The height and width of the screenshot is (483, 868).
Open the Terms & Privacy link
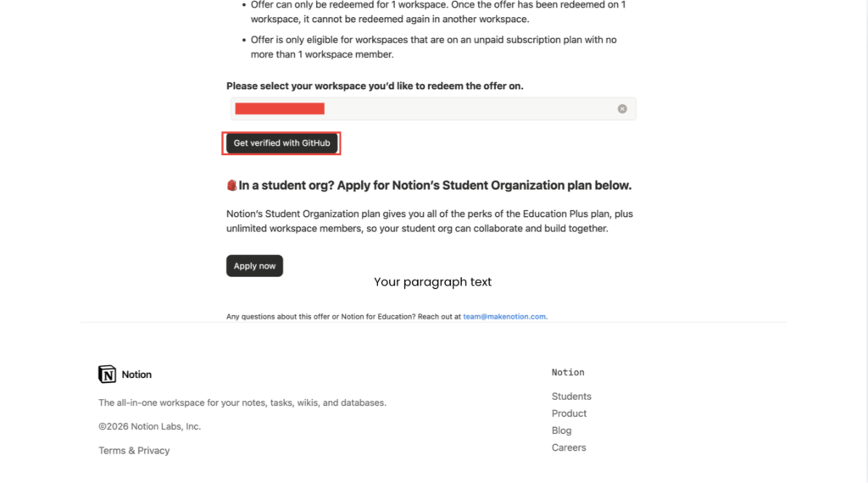134,451
